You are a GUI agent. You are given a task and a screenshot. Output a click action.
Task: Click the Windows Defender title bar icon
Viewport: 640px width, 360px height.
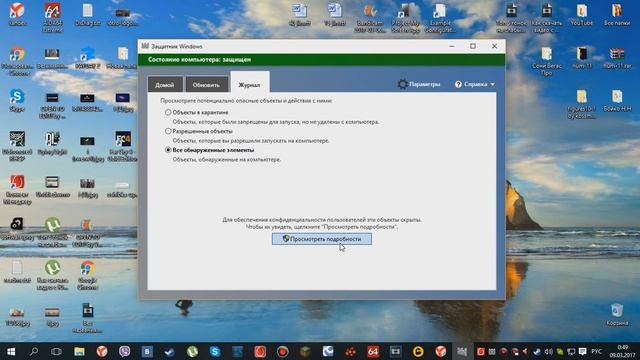(145, 46)
